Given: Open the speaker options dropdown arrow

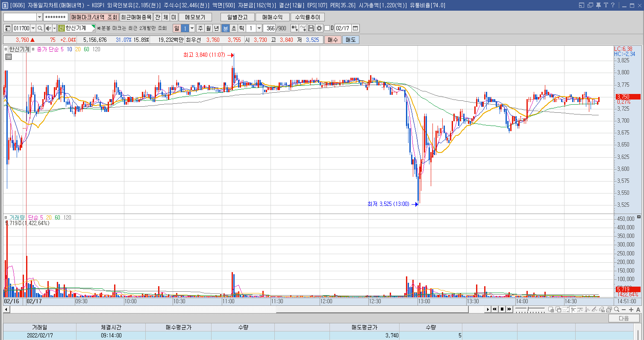Looking at the screenshot, I should (55, 28).
